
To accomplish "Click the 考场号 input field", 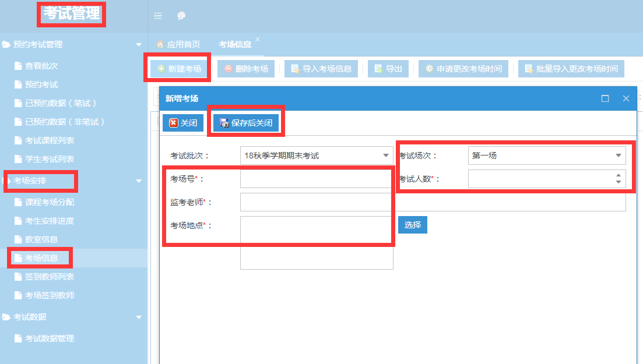I will 316,179.
